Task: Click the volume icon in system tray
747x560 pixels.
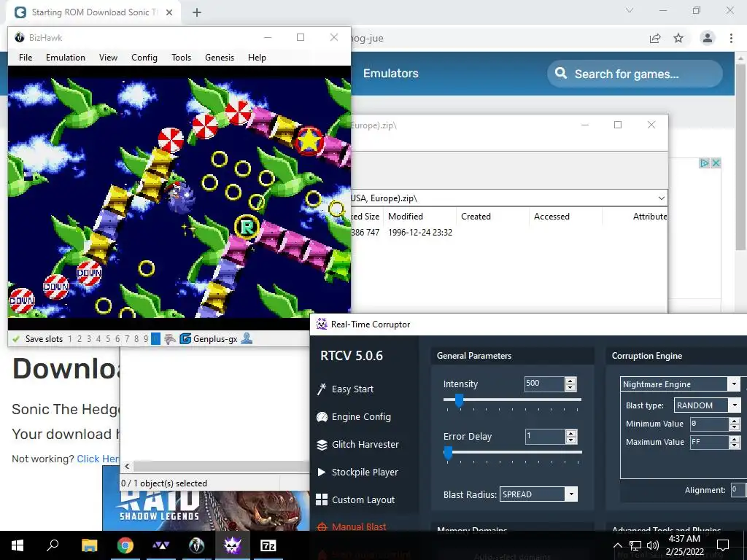Action: click(x=653, y=545)
